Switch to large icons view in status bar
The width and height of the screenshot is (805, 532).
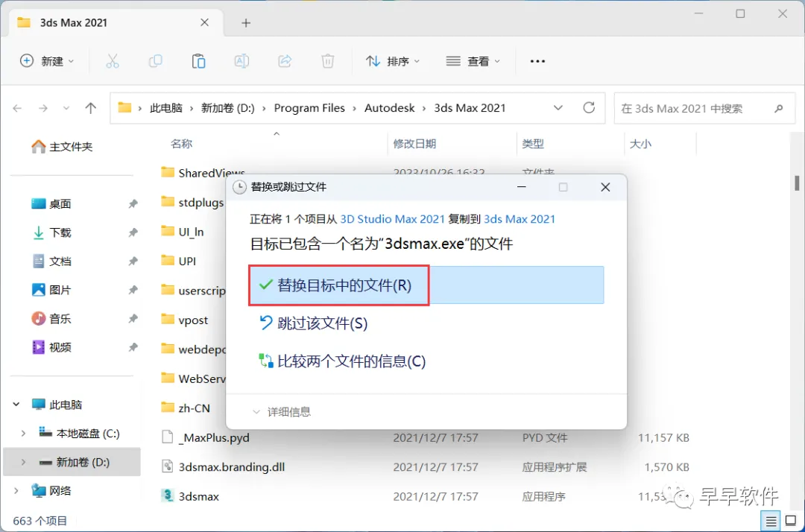(791, 522)
